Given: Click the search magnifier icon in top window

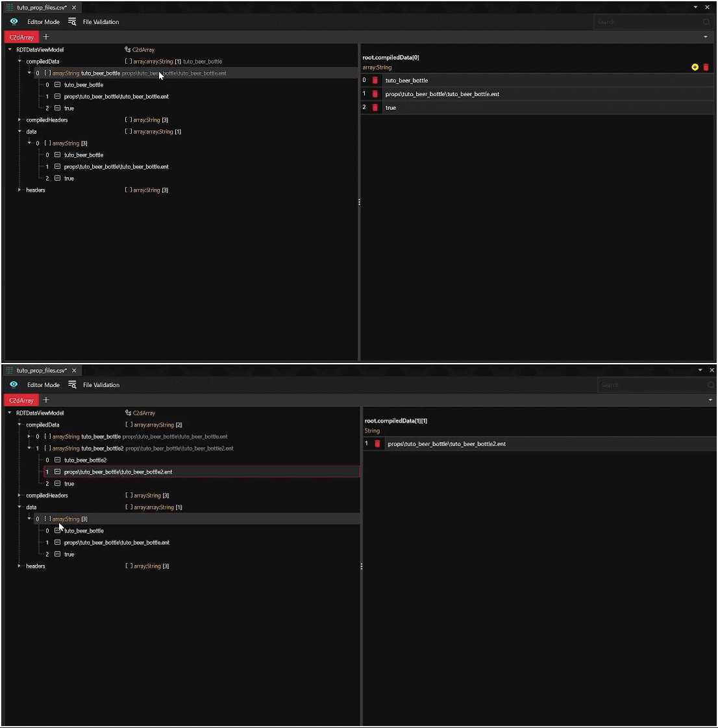Looking at the screenshot, I should click(706, 22).
